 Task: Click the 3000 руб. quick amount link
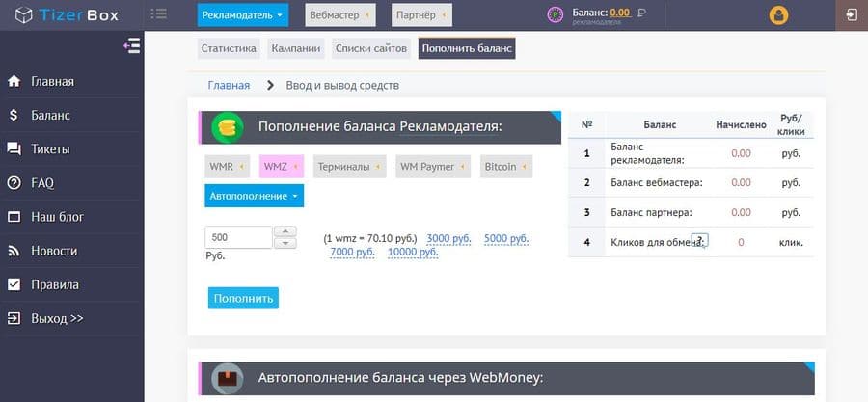pyautogui.click(x=448, y=239)
